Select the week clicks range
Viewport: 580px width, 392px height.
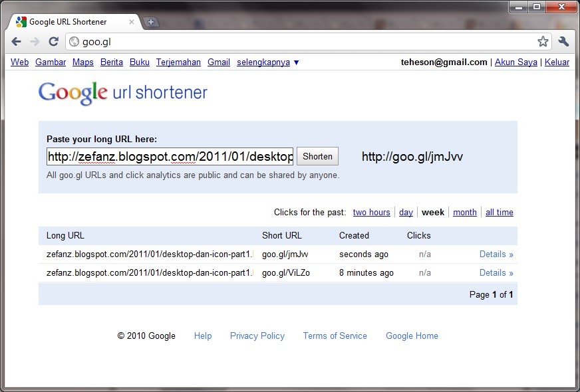[433, 213]
